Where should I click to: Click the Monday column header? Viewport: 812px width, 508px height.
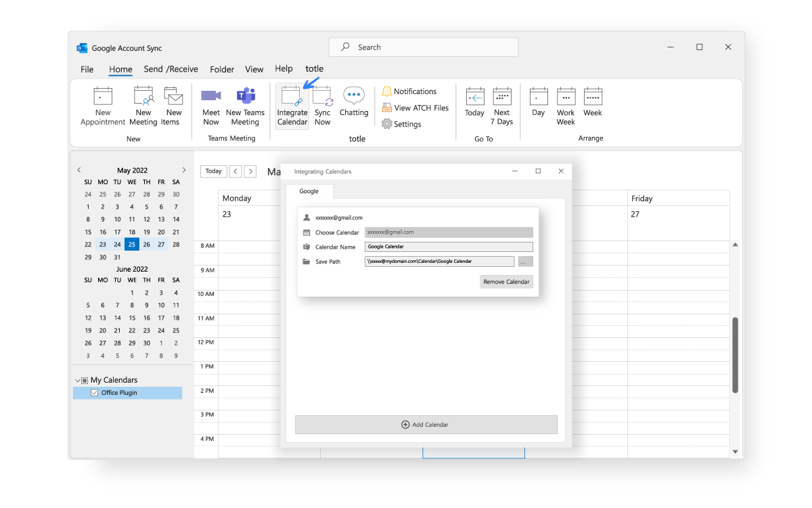click(x=237, y=198)
